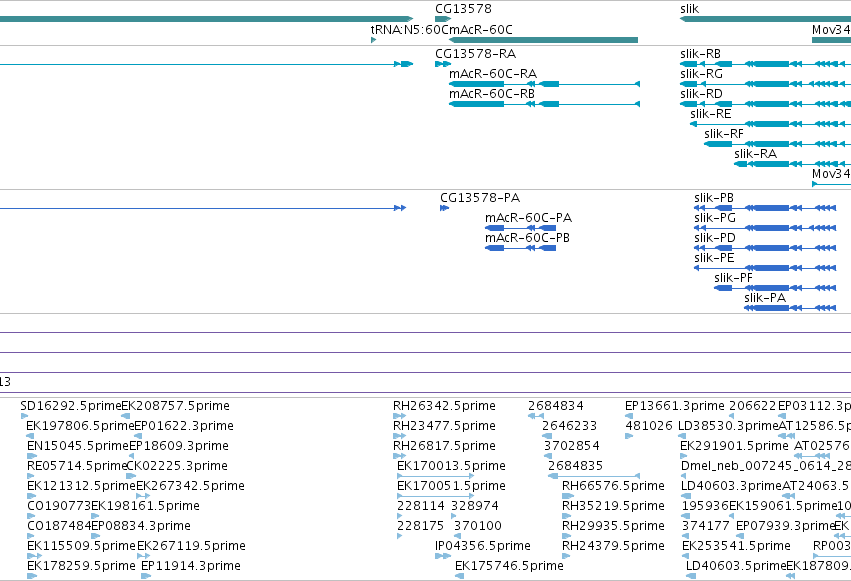This screenshot has height=581, width=851.
Task: Select the slik-RF transcript label
Action: tap(723, 134)
